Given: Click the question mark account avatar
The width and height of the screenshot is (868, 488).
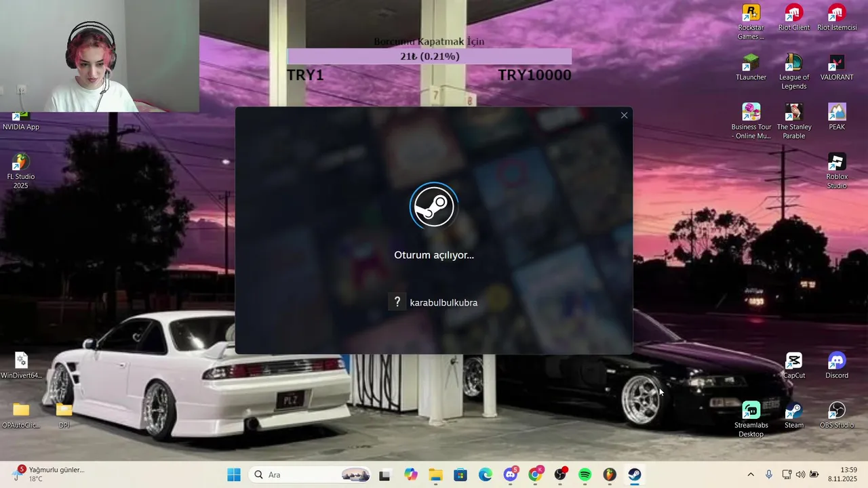Looking at the screenshot, I should click(x=397, y=302).
